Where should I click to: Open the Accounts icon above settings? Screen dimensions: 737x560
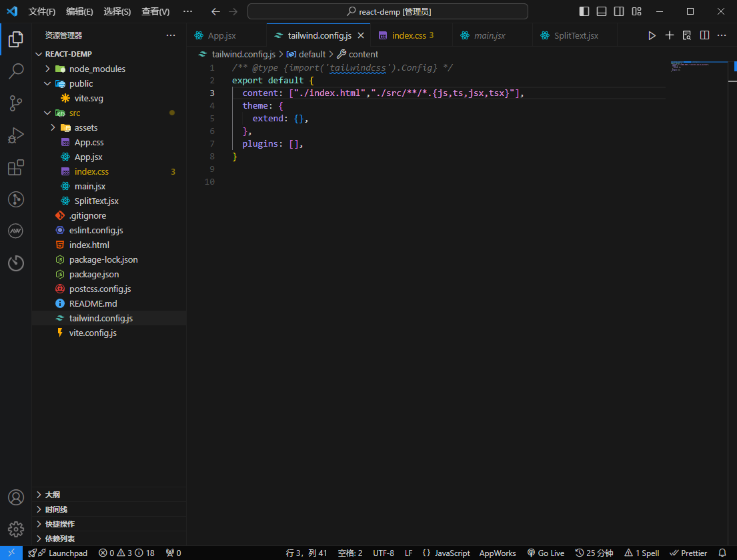(x=16, y=497)
